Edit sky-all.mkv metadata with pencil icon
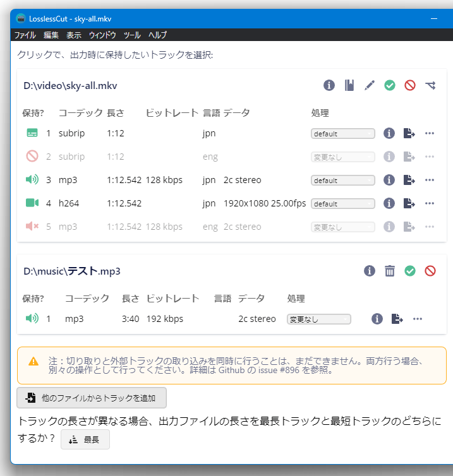The width and height of the screenshot is (453, 476). click(370, 85)
